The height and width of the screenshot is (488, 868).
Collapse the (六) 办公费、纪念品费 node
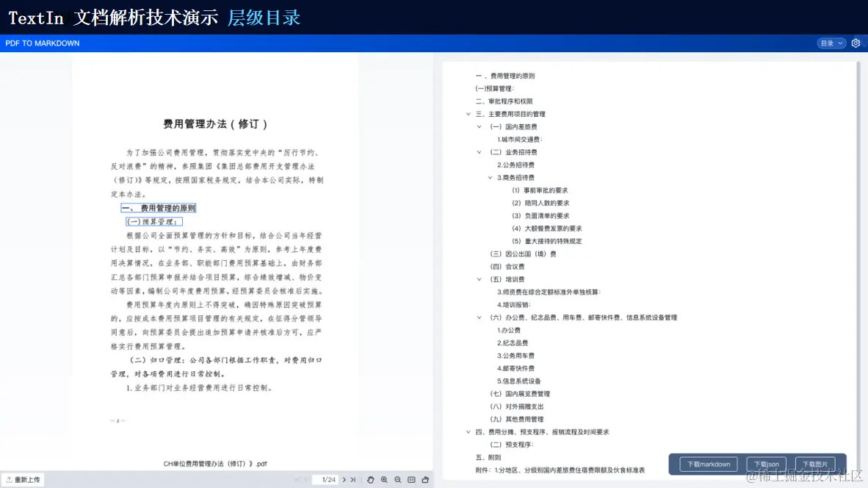480,318
